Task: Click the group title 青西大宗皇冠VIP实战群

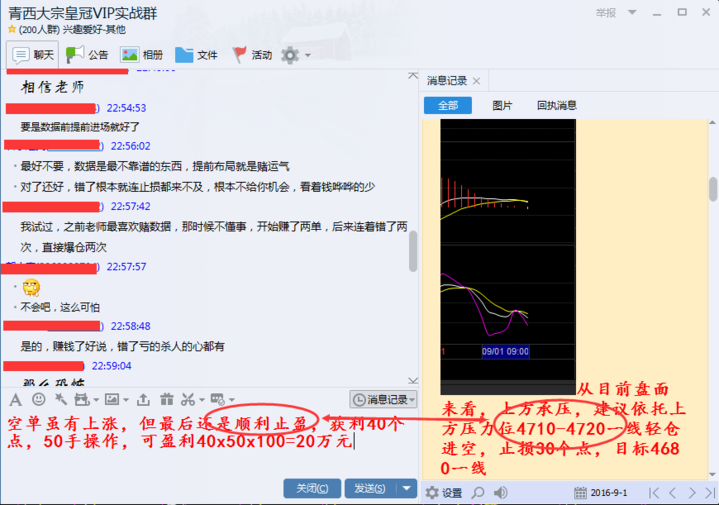Action: click(x=83, y=13)
